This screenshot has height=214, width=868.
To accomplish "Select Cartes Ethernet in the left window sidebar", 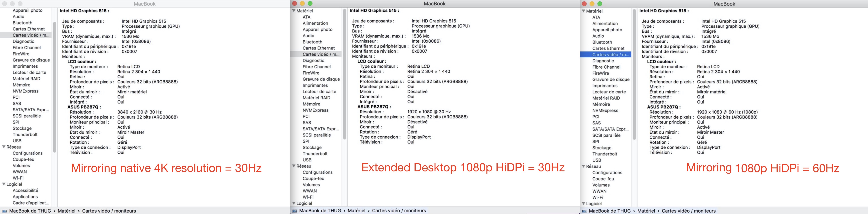I will point(29,29).
